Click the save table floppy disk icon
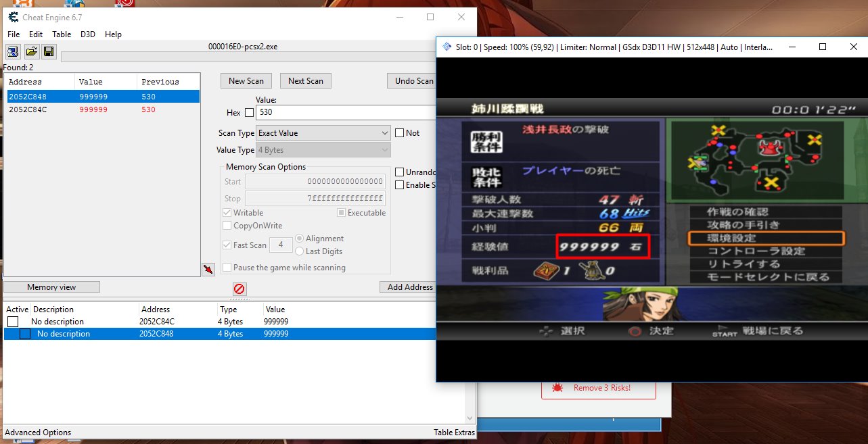Screen dimensions: 868x444 coord(49,51)
